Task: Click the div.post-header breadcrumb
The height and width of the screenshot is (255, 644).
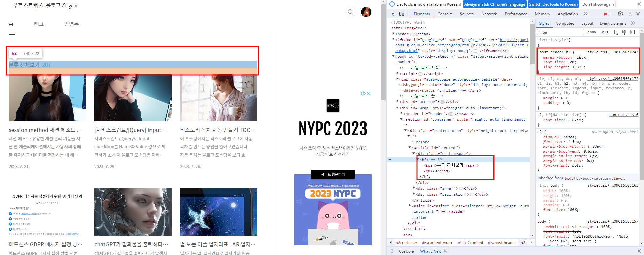Action: (502, 242)
